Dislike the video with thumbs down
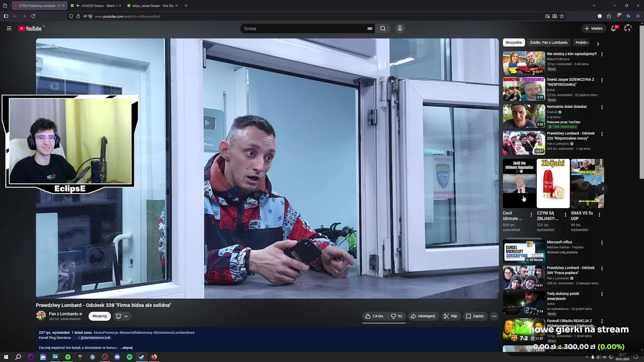Image resolution: width=644 pixels, height=362 pixels. click(396, 316)
